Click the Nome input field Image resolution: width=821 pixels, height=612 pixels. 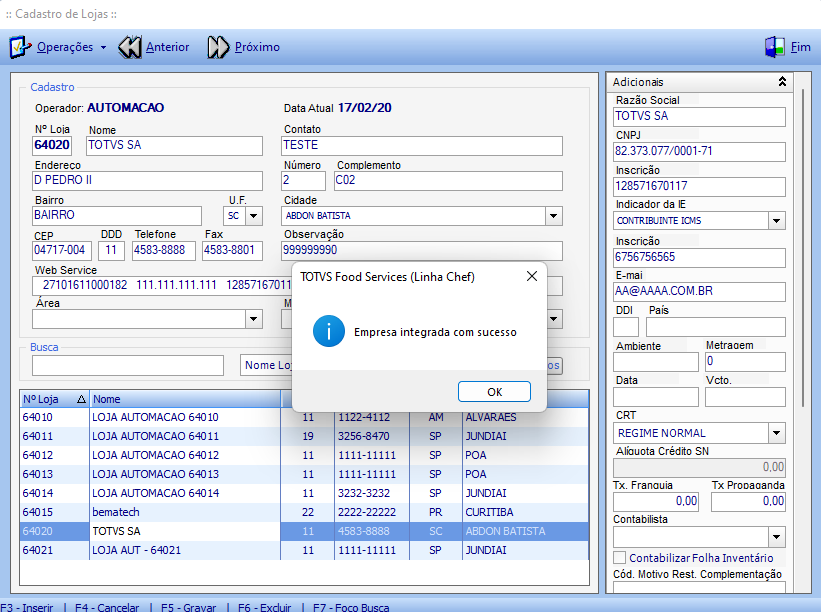pyautogui.click(x=174, y=146)
